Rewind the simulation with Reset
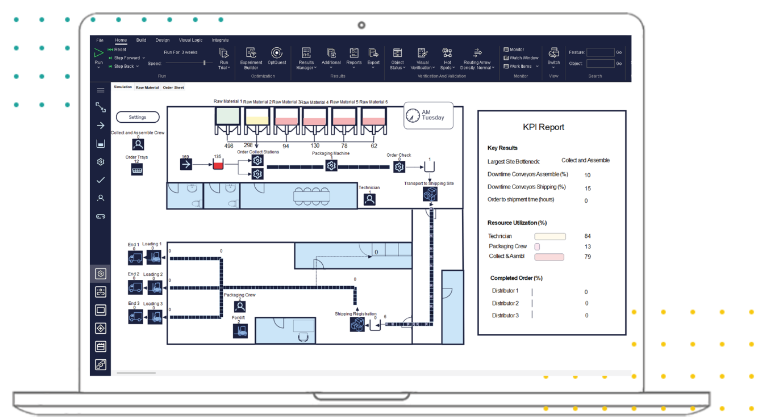 point(117,50)
